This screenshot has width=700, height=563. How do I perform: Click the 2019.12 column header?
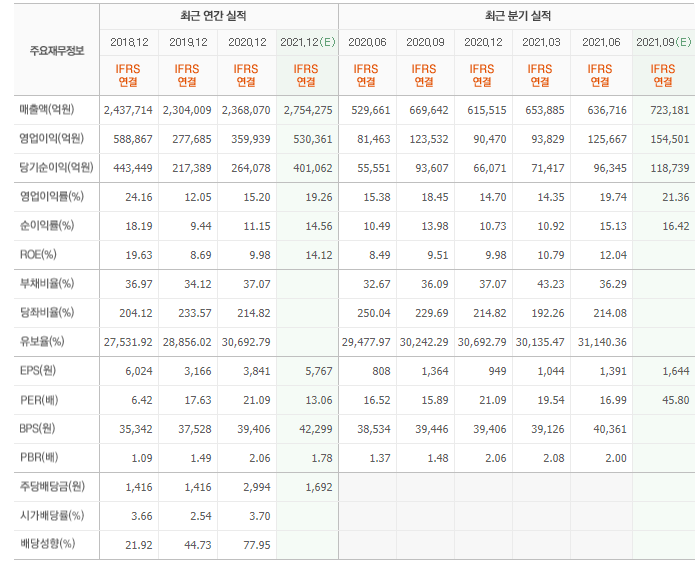click(188, 42)
